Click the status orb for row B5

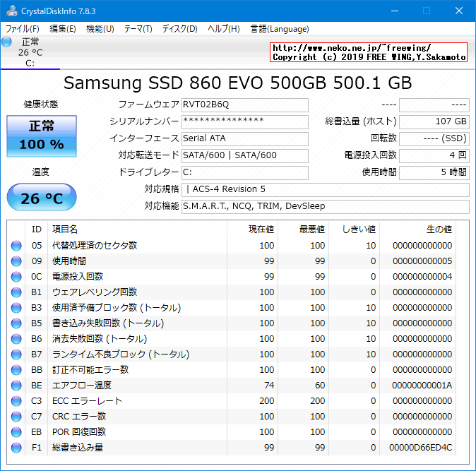16,323
